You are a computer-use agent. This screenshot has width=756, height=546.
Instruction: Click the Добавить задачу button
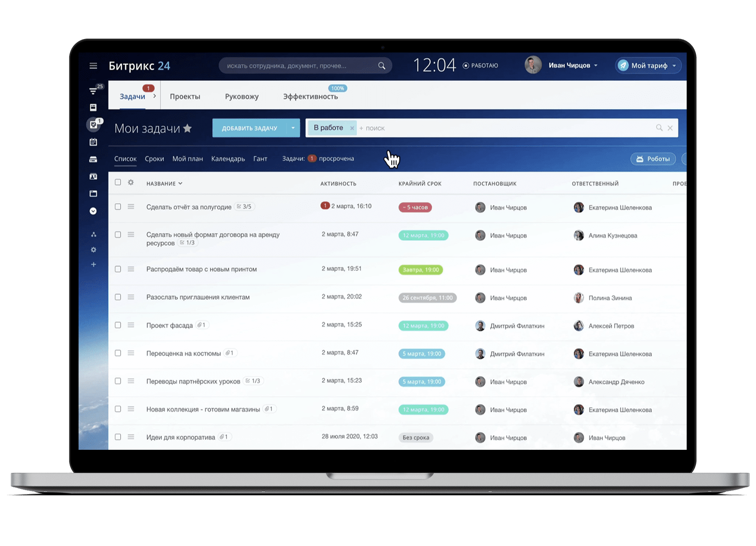[x=249, y=128]
